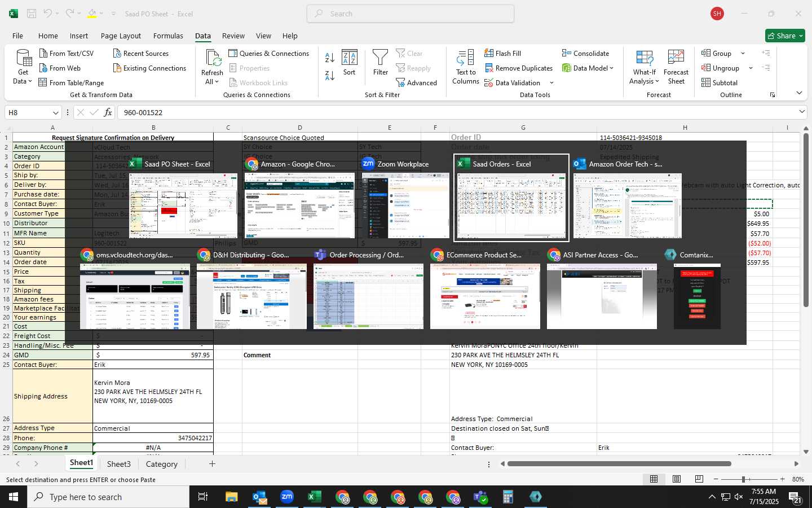Image resolution: width=812 pixels, height=508 pixels.
Task: Open Outlook from the taskbar
Action: pos(259,497)
